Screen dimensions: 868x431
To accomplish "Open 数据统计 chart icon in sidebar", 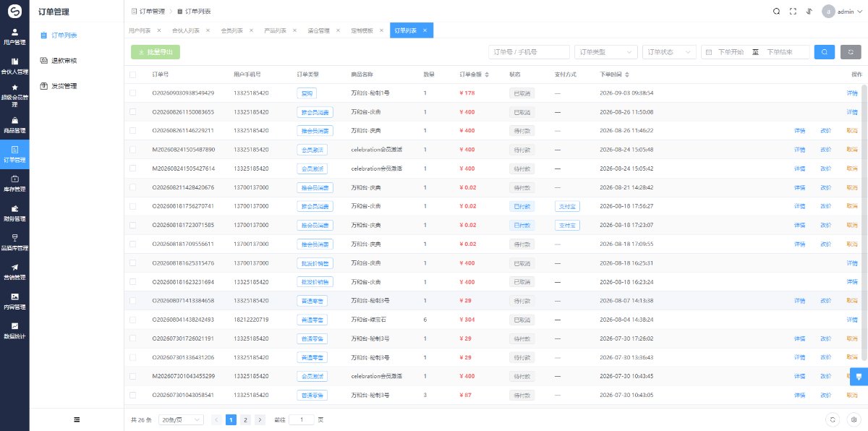I will click(x=14, y=326).
